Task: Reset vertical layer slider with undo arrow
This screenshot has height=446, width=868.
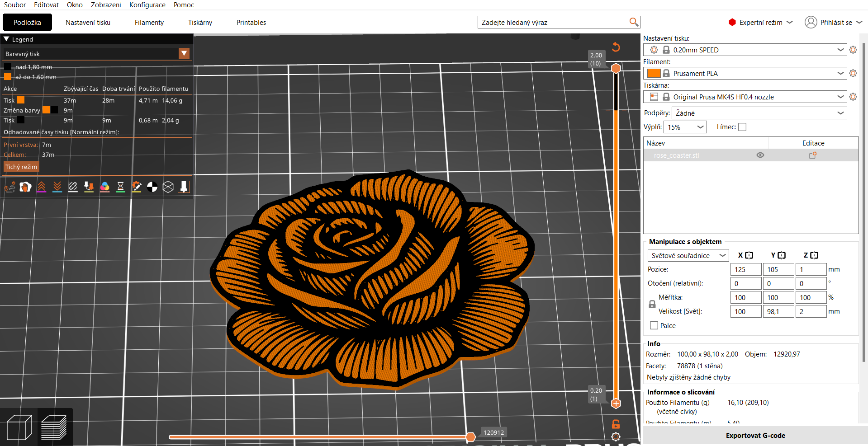Action: click(616, 47)
